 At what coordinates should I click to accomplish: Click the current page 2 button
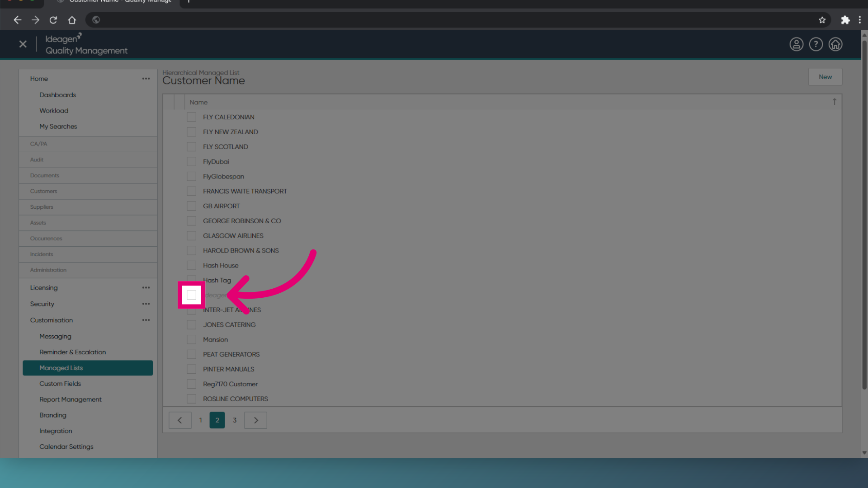[x=217, y=420]
